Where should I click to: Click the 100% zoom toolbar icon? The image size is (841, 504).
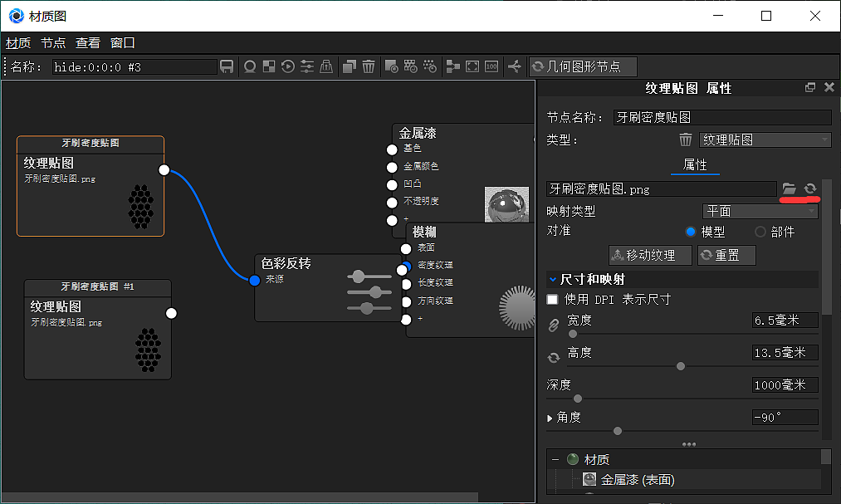point(491,66)
